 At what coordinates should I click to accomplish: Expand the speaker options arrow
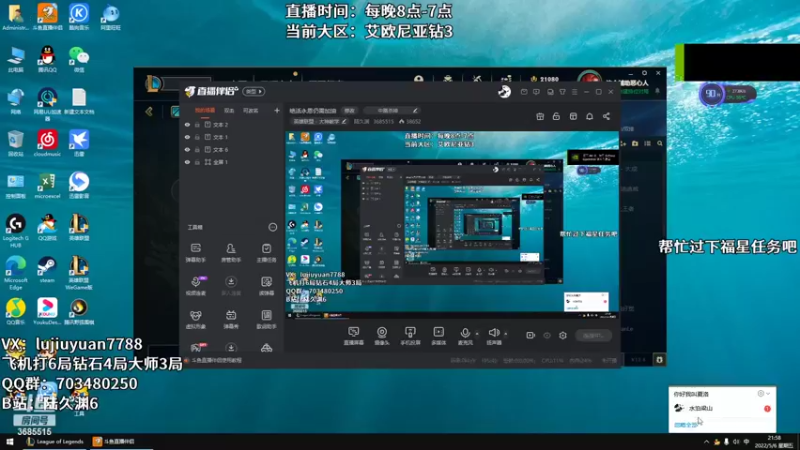pyautogui.click(x=506, y=334)
